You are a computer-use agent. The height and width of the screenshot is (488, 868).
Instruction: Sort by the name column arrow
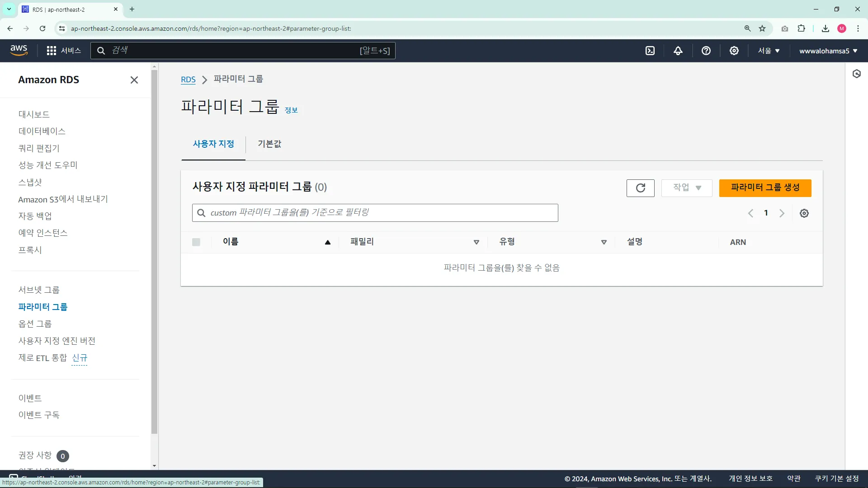(x=328, y=242)
